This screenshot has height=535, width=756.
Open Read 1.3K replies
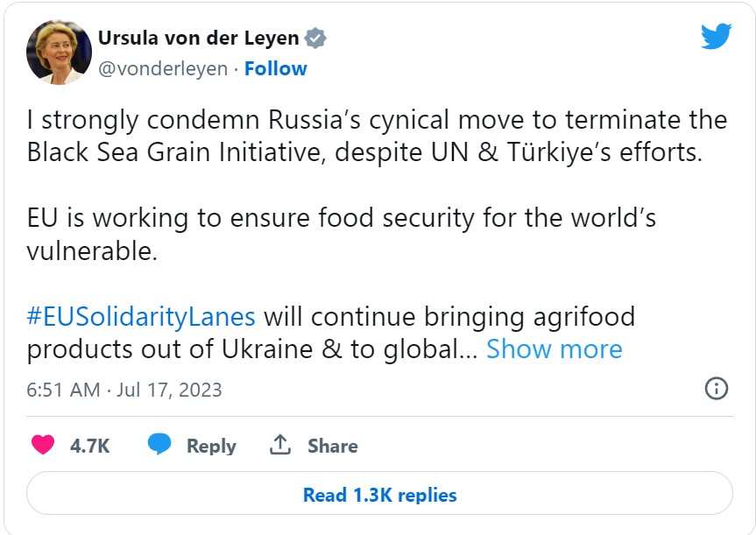[x=379, y=495]
